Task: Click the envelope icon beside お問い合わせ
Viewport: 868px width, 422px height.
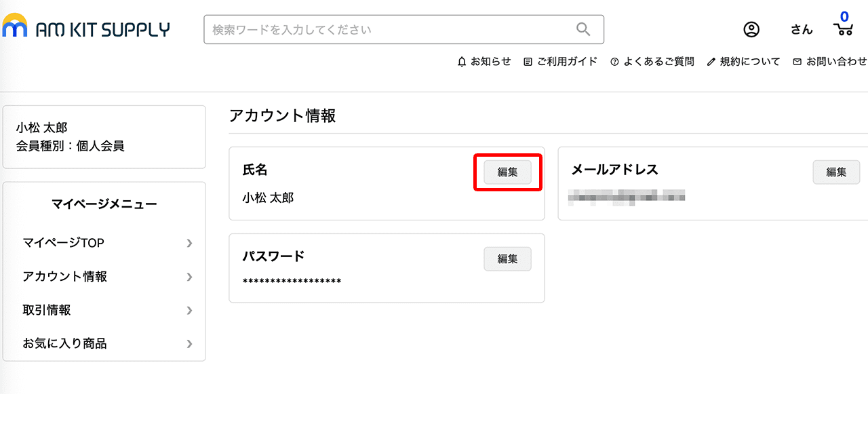Action: (796, 61)
